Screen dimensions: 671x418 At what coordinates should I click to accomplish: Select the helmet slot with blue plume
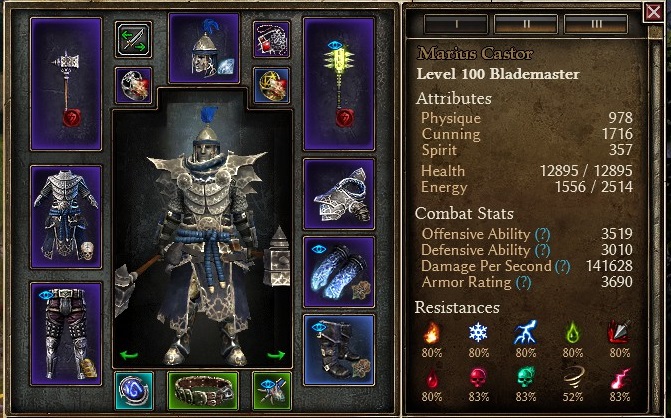coord(204,48)
